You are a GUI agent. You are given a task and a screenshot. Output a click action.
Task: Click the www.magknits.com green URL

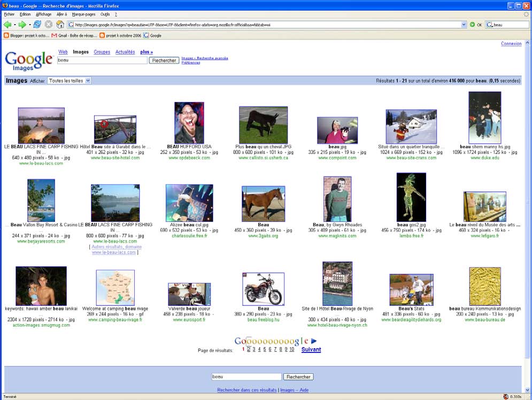pyautogui.click(x=337, y=236)
